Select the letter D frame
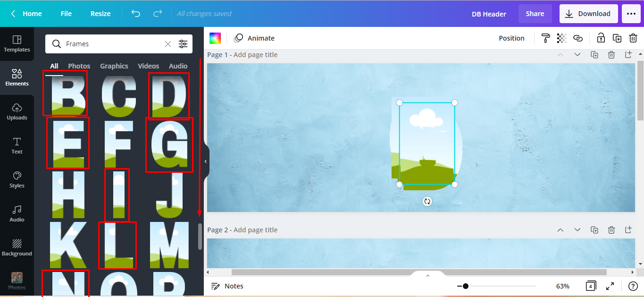This screenshot has width=644, height=297. [169, 95]
